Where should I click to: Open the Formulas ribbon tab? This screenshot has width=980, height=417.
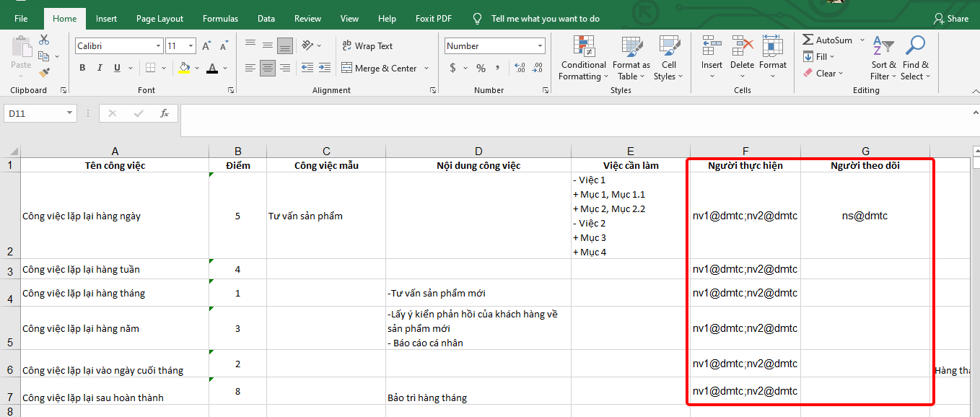click(220, 19)
